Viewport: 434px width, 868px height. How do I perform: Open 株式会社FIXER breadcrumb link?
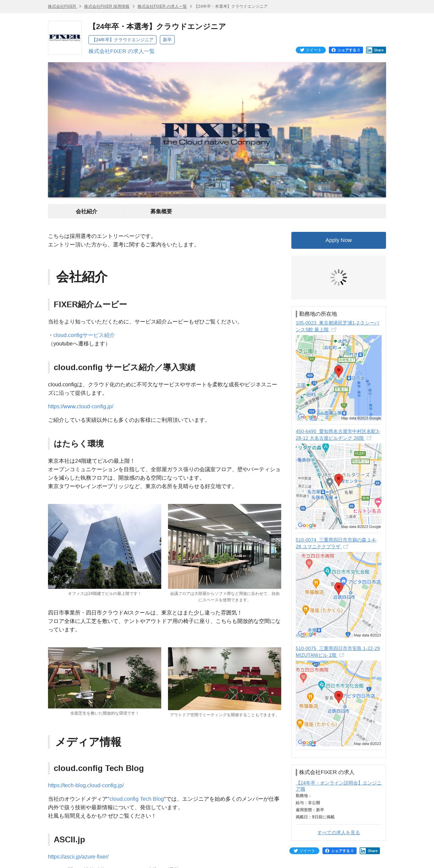62,6
